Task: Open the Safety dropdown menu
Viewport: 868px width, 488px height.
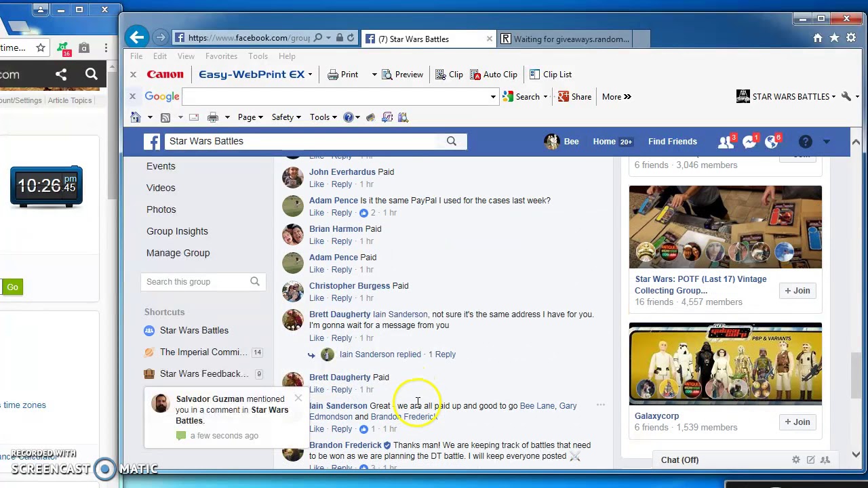Action: [286, 117]
